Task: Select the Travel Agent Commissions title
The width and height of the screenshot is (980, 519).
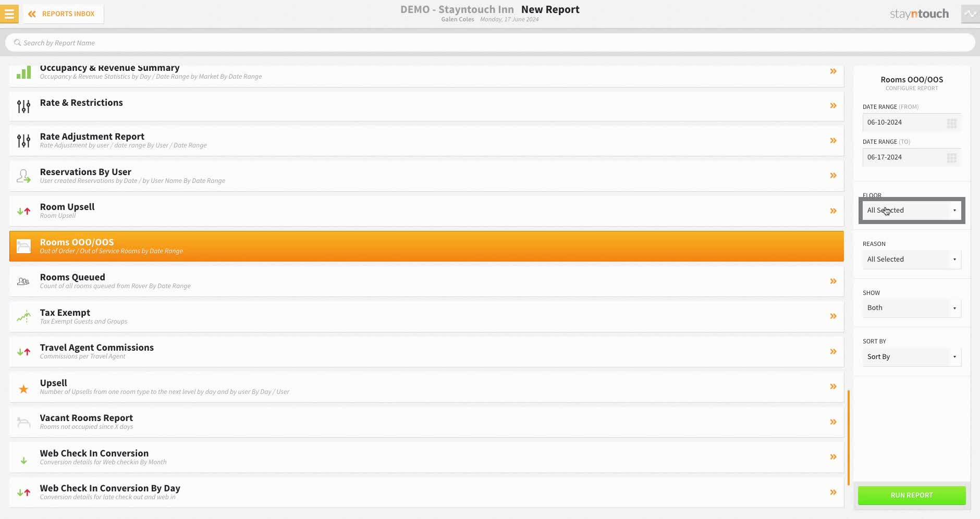Action: pos(97,348)
